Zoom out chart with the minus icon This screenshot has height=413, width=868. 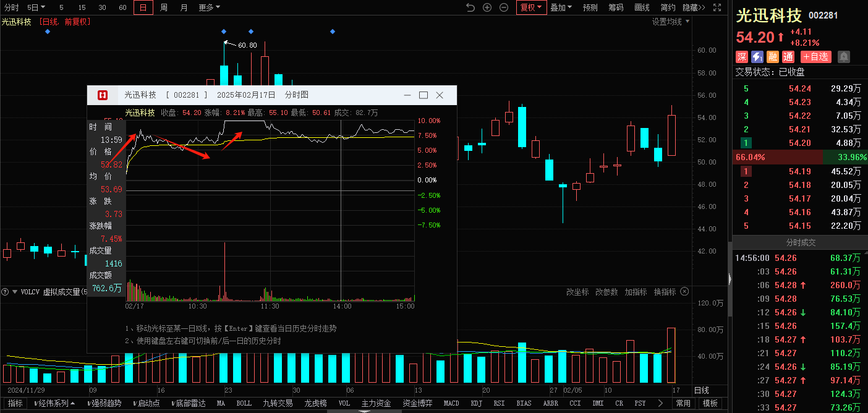pos(504,7)
